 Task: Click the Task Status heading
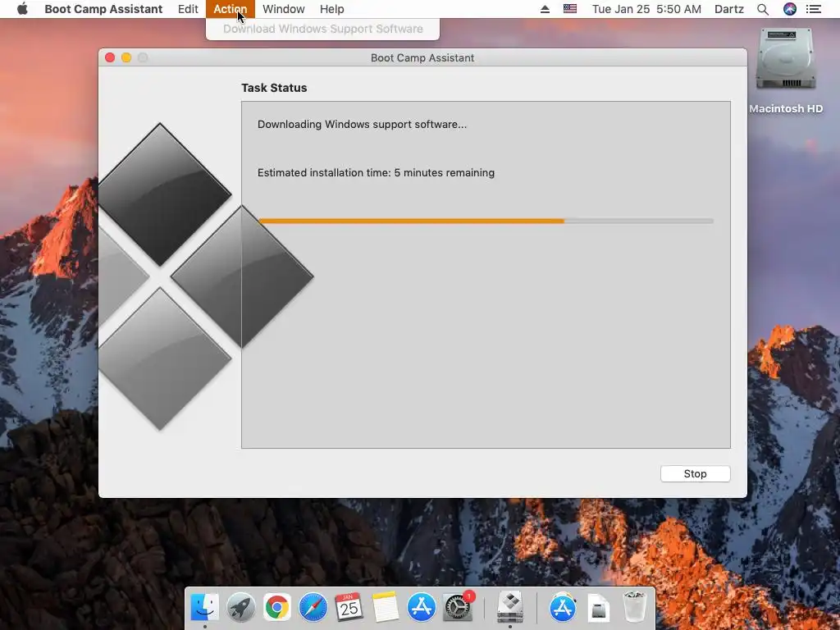[x=274, y=88]
